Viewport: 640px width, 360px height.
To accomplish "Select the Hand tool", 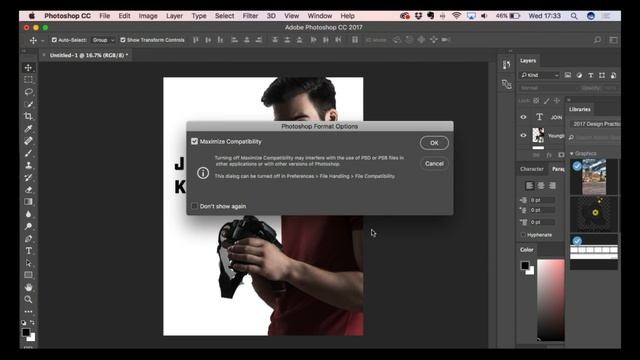I will pos(28,287).
